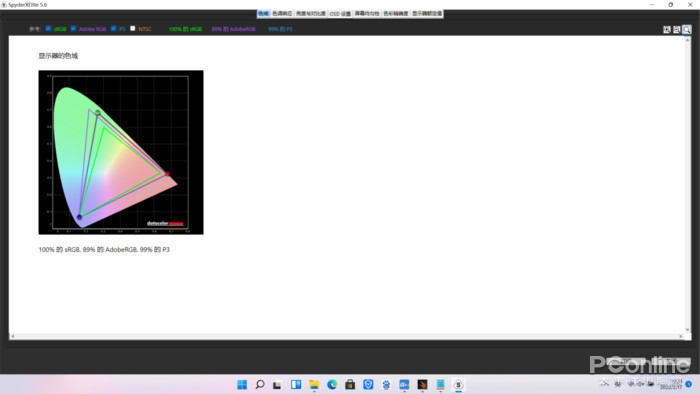Image resolution: width=700 pixels, height=394 pixels.
Task: Switch to the SpyderXElite taskbar icon
Action: pyautogui.click(x=458, y=385)
